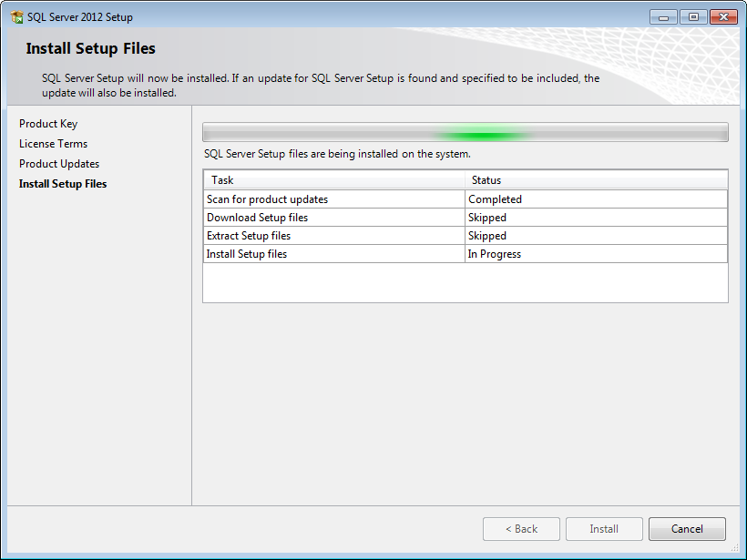Click the 'Install Setup Files' page heading
The image size is (747, 560).
pyautogui.click(x=90, y=48)
